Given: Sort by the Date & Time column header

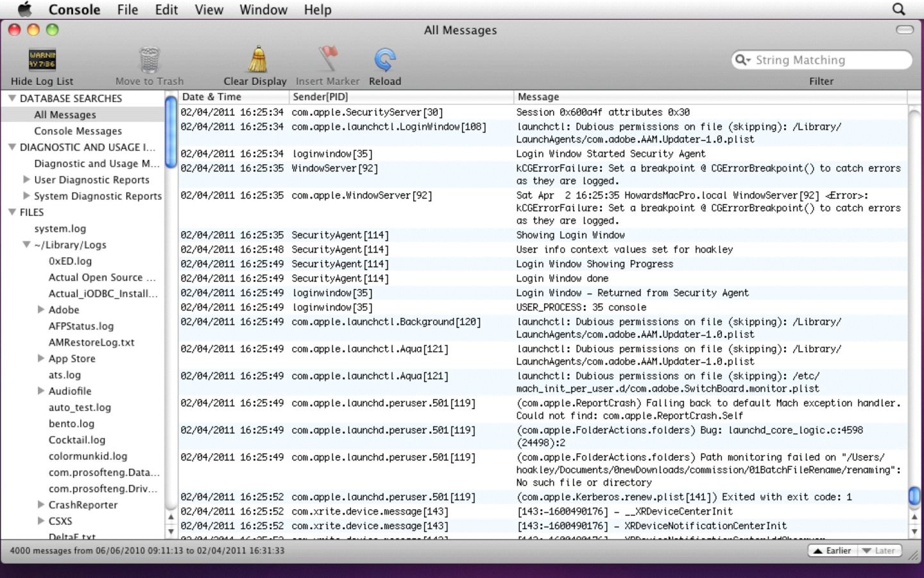Looking at the screenshot, I should point(234,97).
